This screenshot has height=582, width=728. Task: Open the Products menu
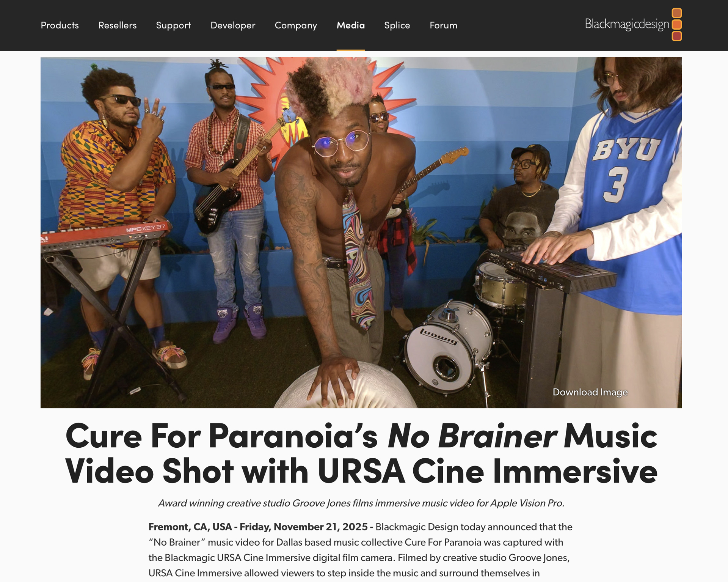click(x=60, y=25)
